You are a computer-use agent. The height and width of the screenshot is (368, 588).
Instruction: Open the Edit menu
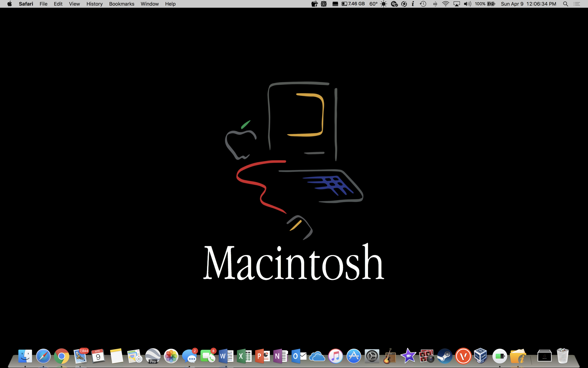coord(58,4)
